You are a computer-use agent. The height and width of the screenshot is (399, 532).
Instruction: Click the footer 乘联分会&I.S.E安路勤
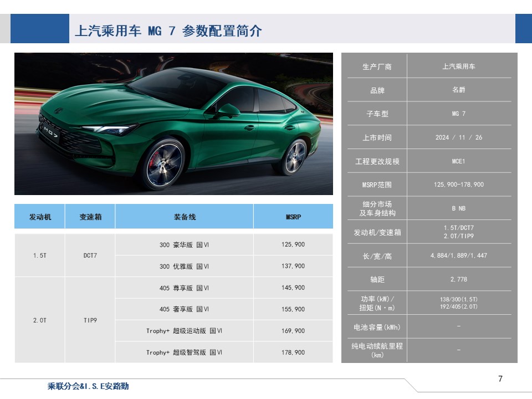click(88, 386)
